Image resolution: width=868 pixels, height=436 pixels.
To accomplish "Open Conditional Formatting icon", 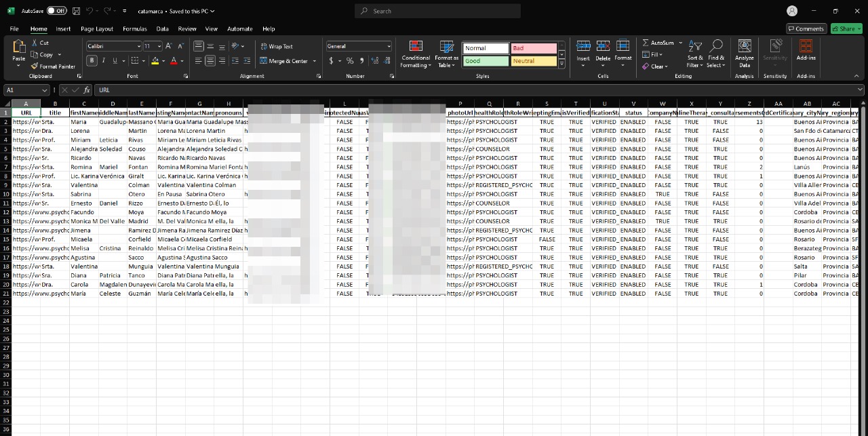I will coord(416,46).
